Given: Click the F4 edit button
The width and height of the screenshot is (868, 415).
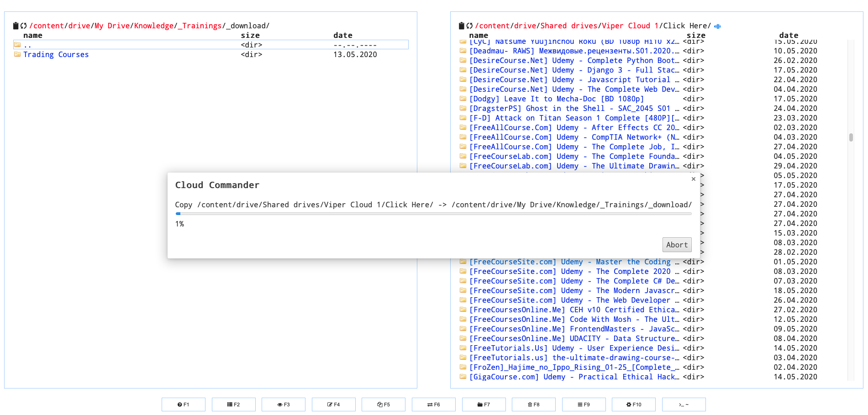Looking at the screenshot, I should coord(333,404).
